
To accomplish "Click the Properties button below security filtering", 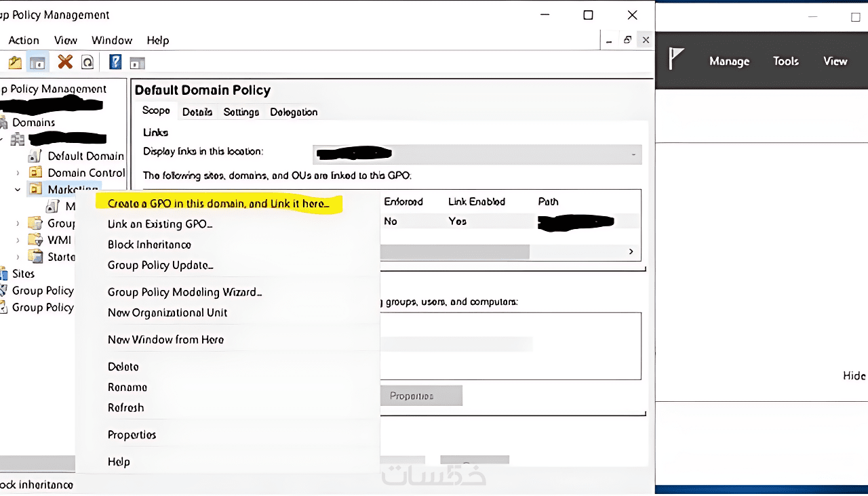I will 421,396.
